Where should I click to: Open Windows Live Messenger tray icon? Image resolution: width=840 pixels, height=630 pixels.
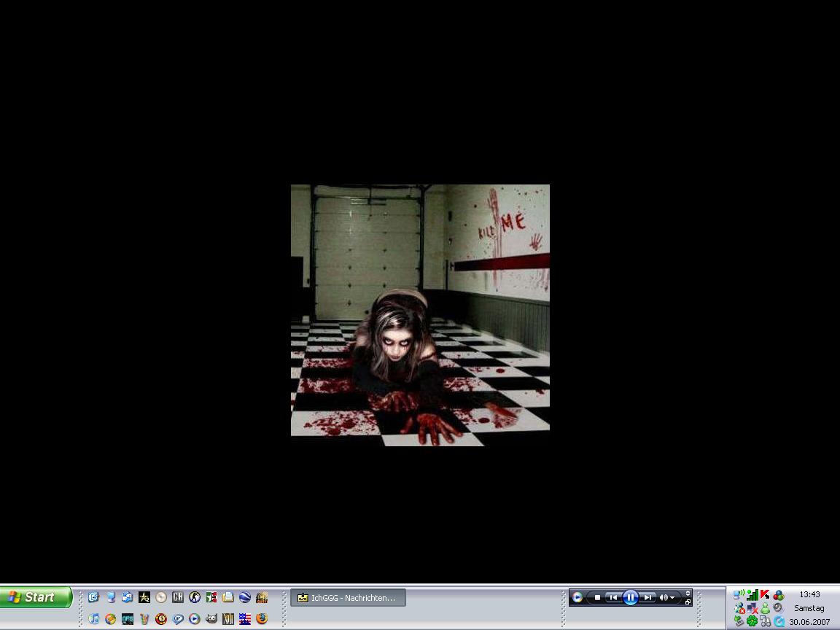[x=765, y=608]
